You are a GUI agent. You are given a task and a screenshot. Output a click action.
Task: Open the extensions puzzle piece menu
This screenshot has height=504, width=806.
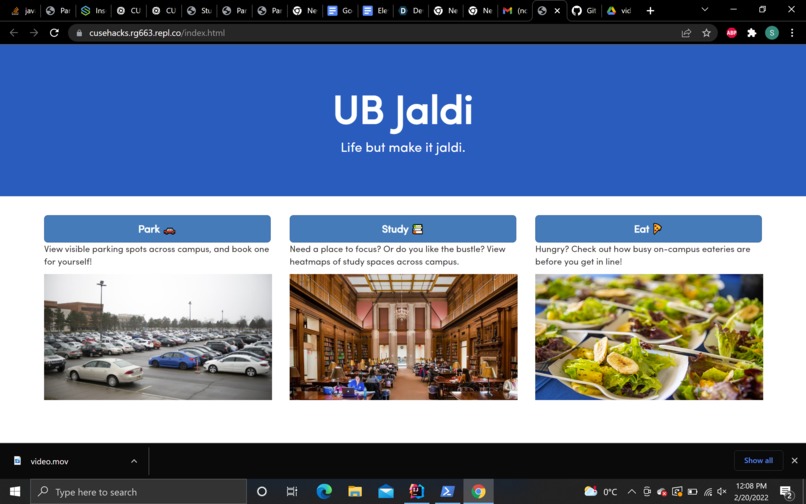pyautogui.click(x=752, y=33)
